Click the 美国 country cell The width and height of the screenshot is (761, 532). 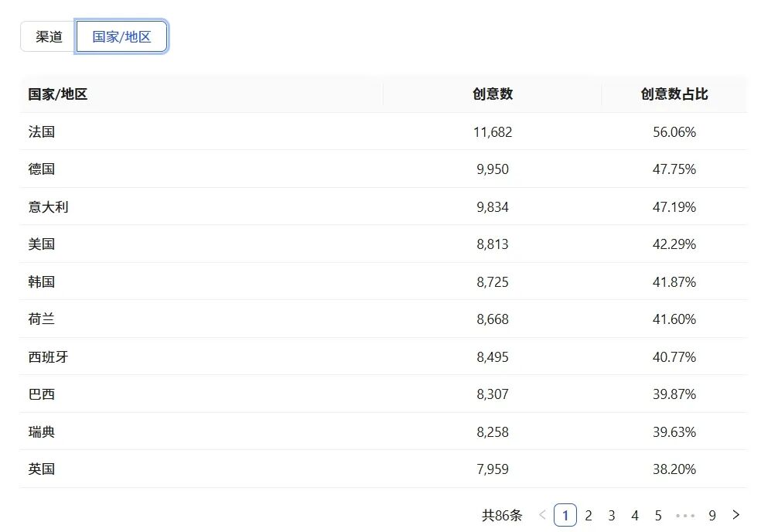pyautogui.click(x=42, y=244)
